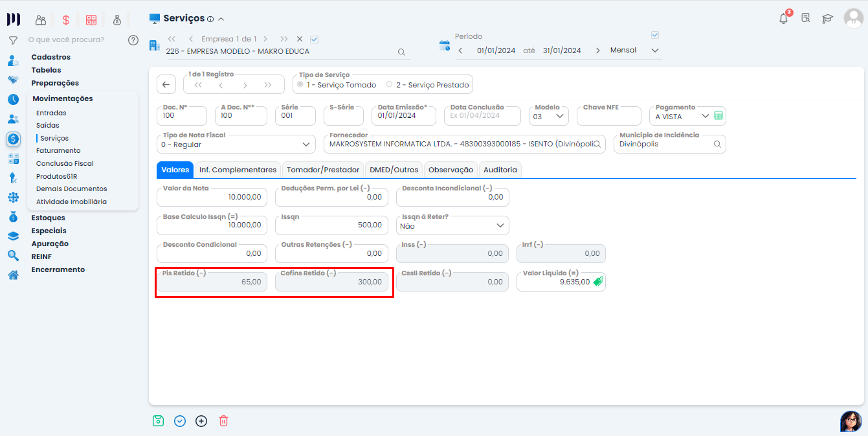This screenshot has height=436, width=868.
Task: Open the Apuração menu section
Action: click(50, 244)
